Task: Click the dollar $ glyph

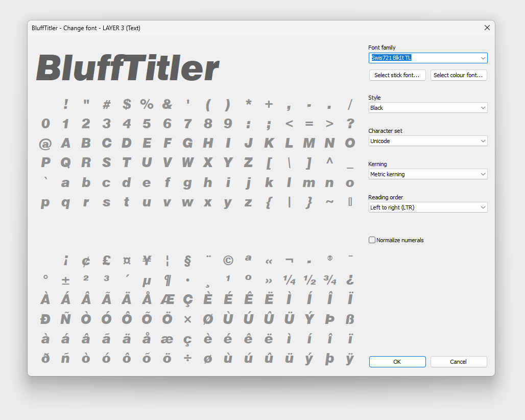Action: point(127,105)
